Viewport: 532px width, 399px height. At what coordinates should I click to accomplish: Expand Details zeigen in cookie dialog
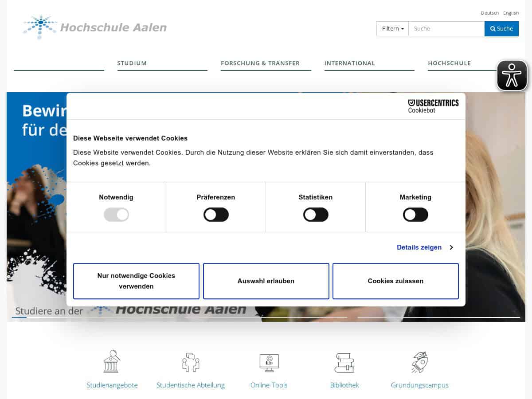click(x=425, y=247)
